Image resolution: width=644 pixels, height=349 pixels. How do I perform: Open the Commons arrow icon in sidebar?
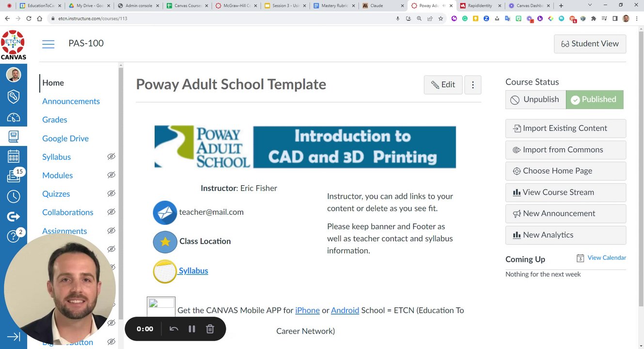pos(13,217)
